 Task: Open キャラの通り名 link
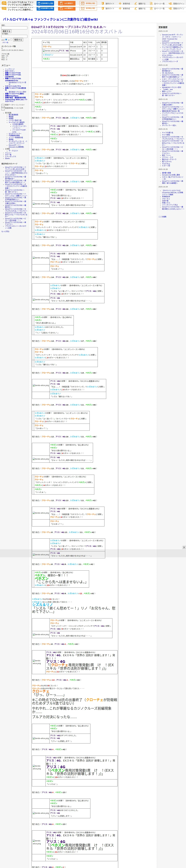click(x=168, y=133)
